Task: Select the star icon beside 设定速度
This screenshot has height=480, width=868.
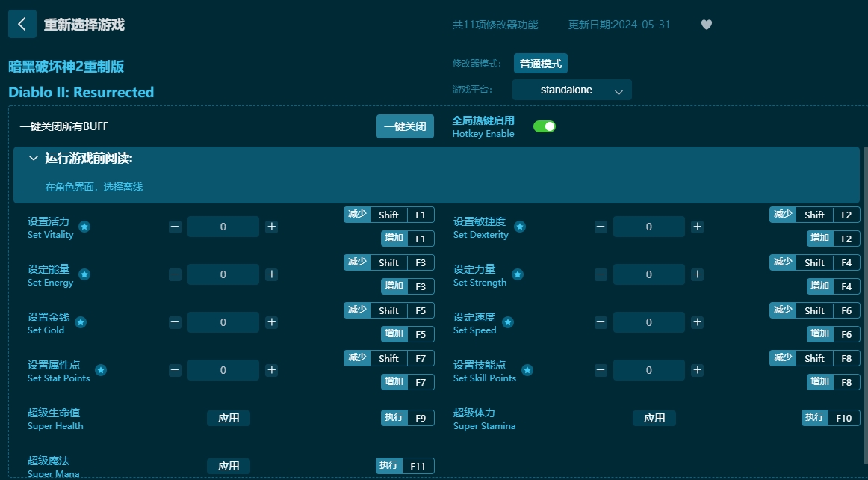Action: click(x=508, y=322)
